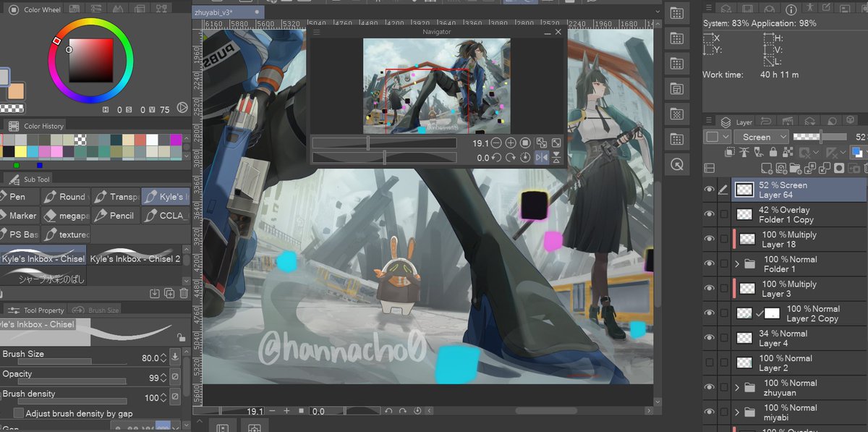Lock the Kyle's Inkbox tool property

[180, 337]
